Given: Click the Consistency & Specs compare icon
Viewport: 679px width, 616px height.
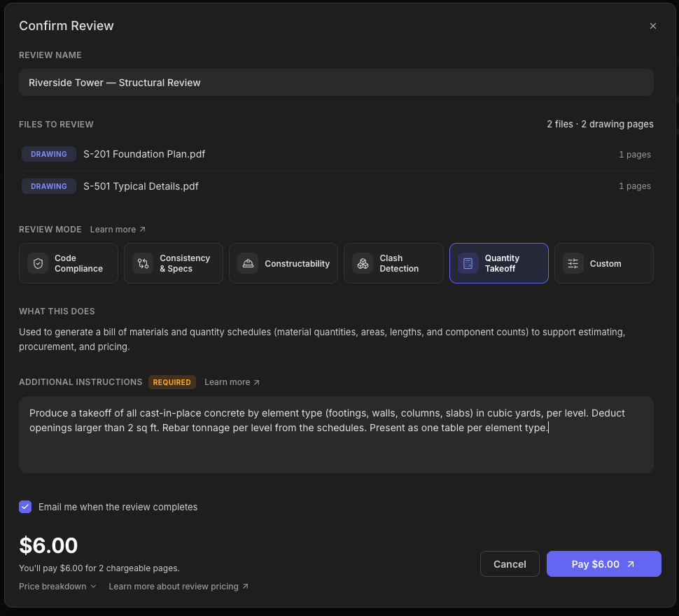Looking at the screenshot, I should [x=143, y=263].
